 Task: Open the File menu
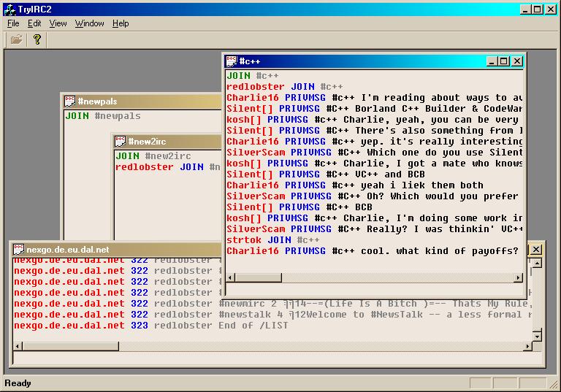(13, 23)
